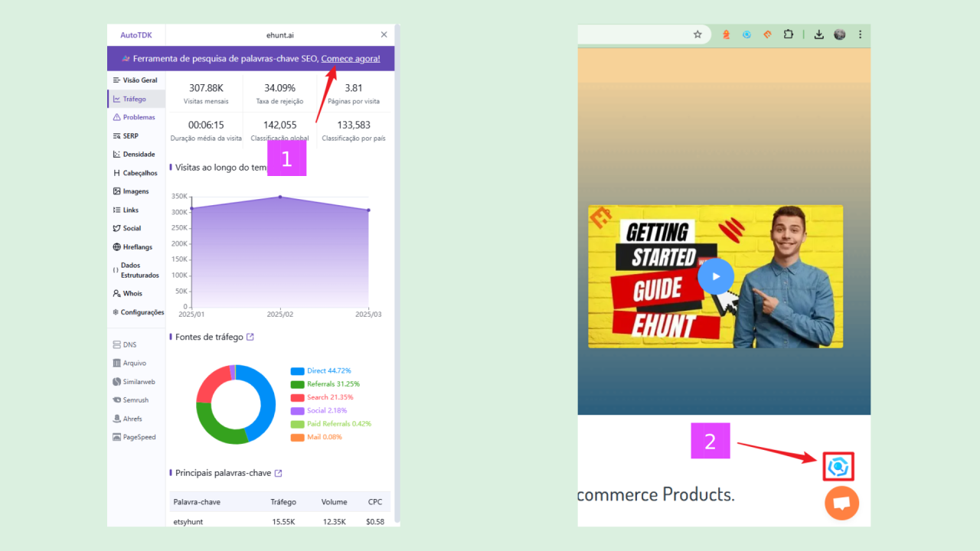Open the Visão Geral section
The height and width of the screenshot is (551, 980).
click(x=136, y=80)
